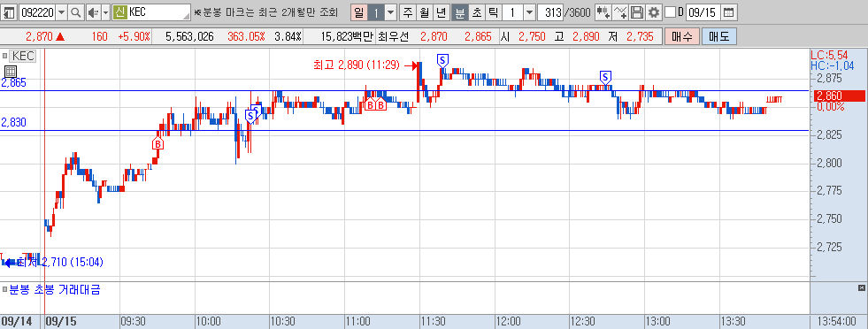The height and width of the screenshot is (329, 868).
Task: Click the best bid price 2,865 in quote bar
Action: pos(478,36)
